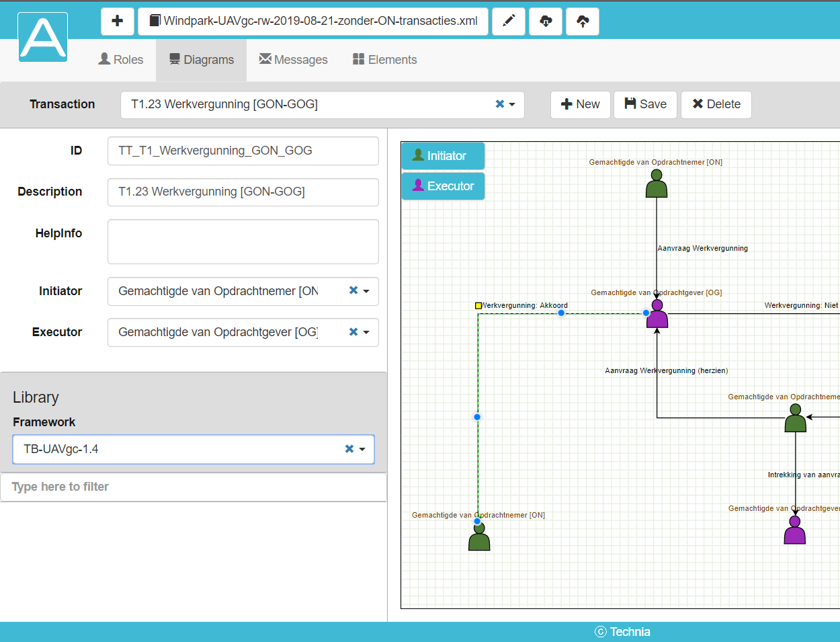Click the Initiator legend button in diagram
The width and height of the screenshot is (840, 642).
(443, 156)
